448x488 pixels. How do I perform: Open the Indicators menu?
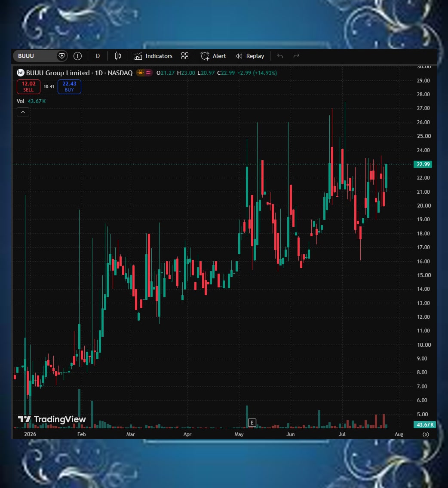[x=153, y=56]
